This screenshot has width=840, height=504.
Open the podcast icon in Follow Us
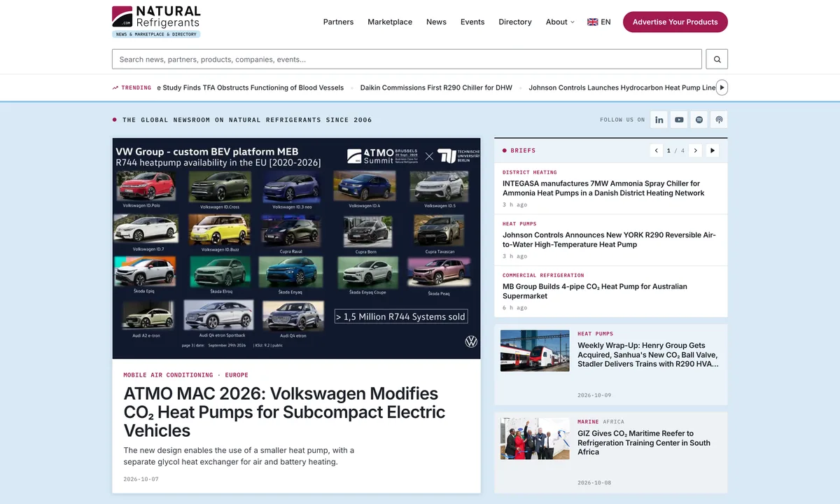(719, 120)
